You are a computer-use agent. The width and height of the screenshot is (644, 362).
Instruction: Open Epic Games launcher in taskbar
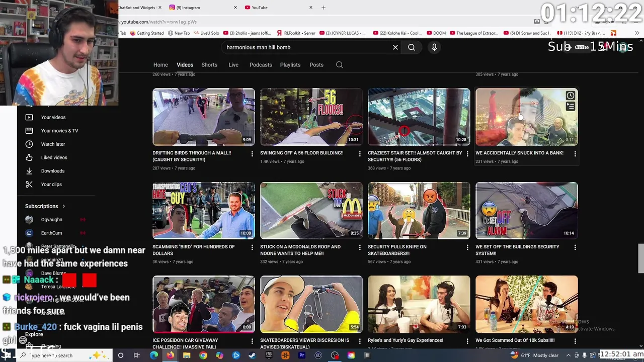click(269, 355)
